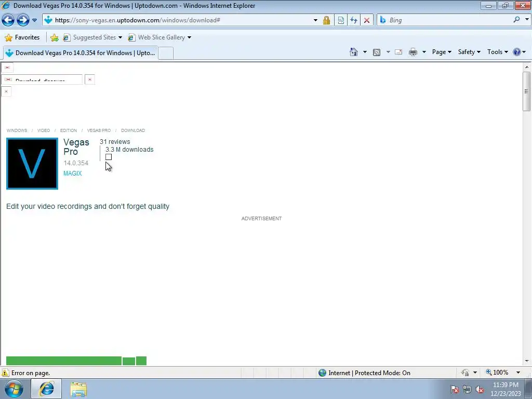Click Internet Explorer taskbar icon
Image resolution: width=532 pixels, height=399 pixels.
click(x=46, y=389)
